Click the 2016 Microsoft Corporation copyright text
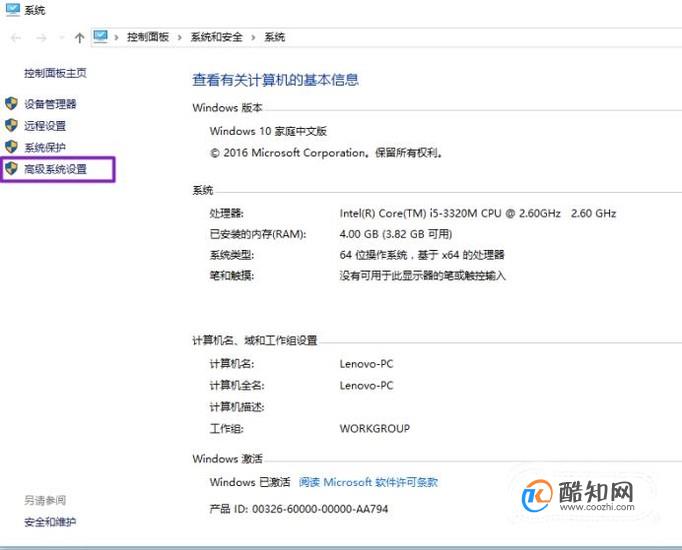This screenshot has height=550, width=682. (x=326, y=153)
